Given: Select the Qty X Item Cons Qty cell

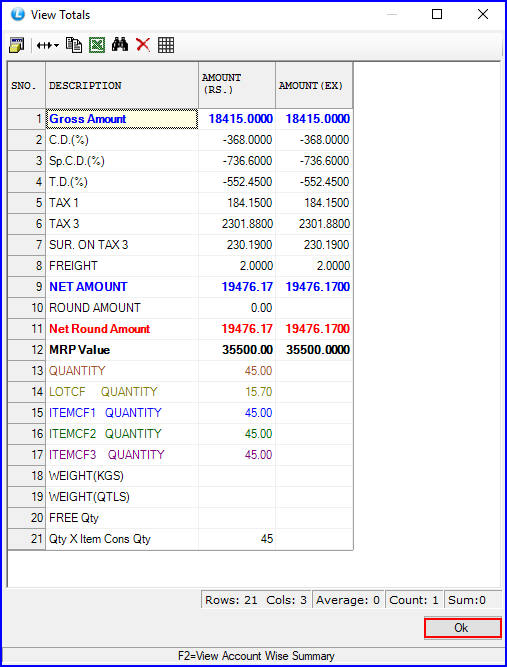Looking at the screenshot, I should 122,539.
